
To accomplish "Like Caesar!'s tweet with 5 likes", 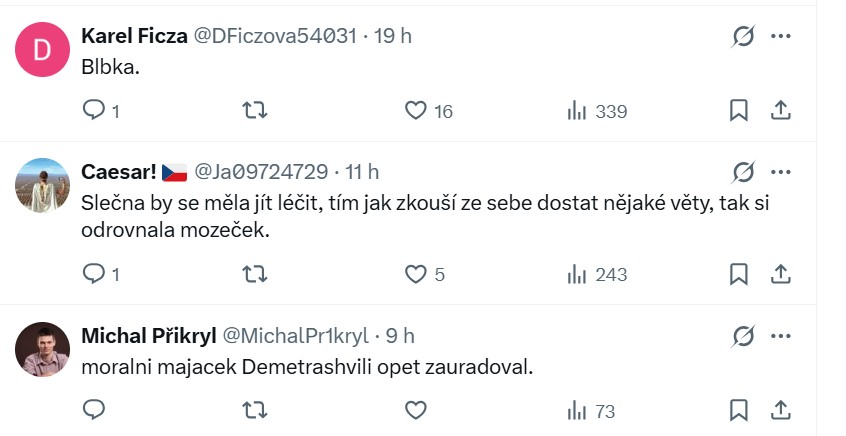I will [x=416, y=273].
